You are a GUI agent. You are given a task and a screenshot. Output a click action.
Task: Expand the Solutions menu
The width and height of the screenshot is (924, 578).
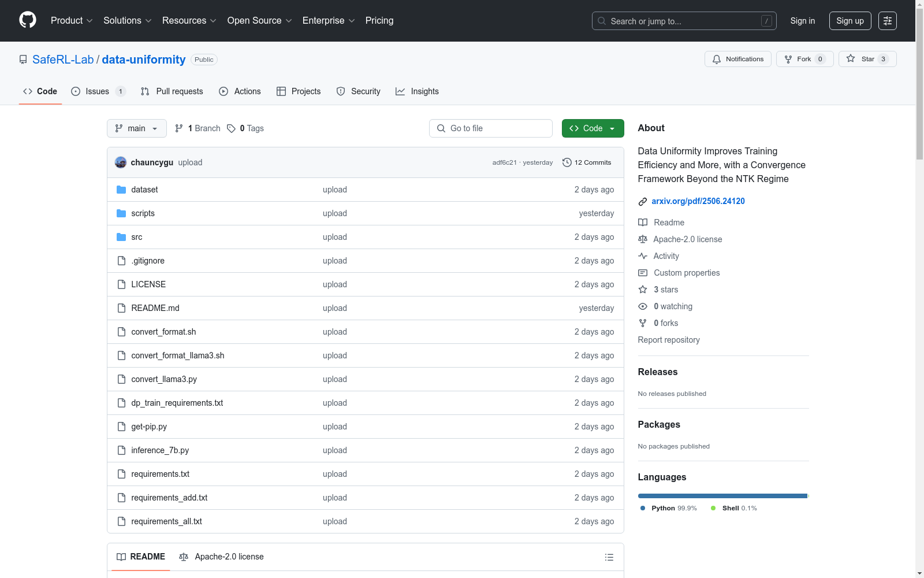coord(128,21)
